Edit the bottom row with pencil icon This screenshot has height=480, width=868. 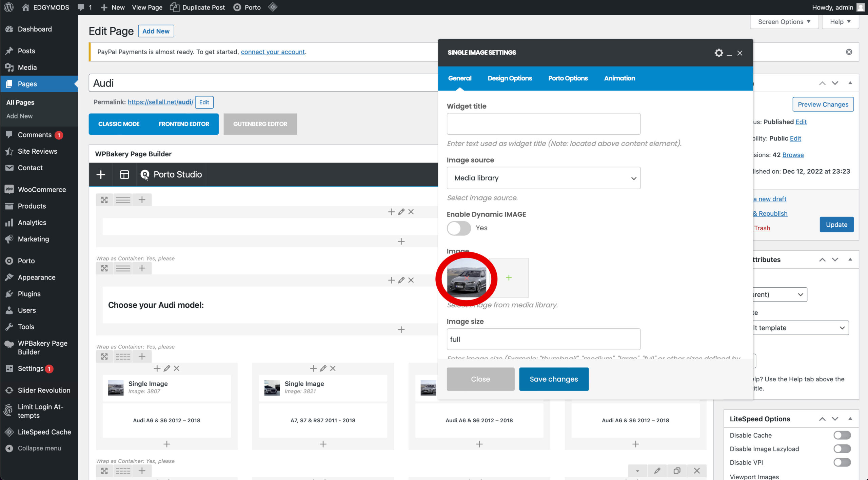[657, 471]
